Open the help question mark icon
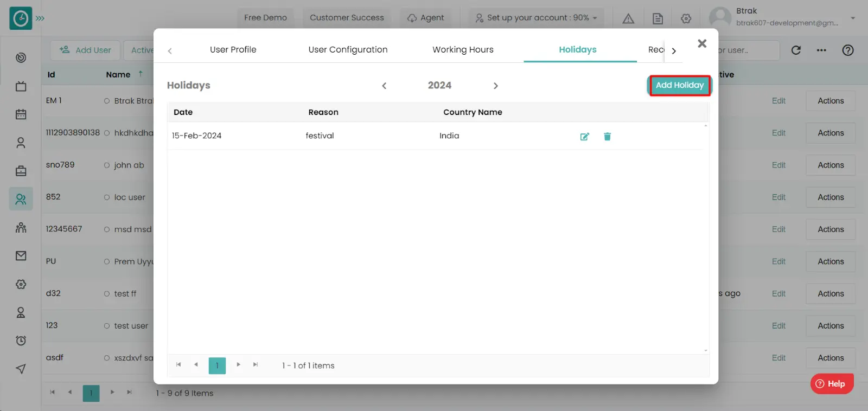 tap(848, 50)
